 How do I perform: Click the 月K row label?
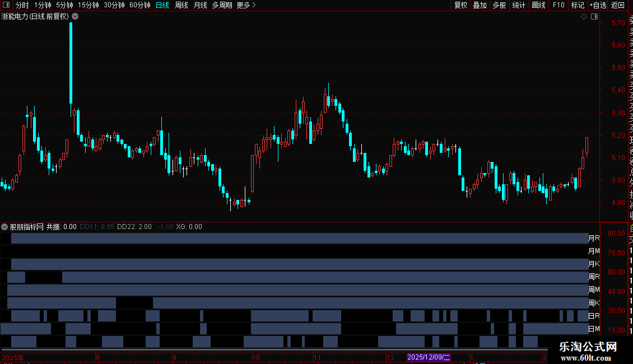click(x=594, y=264)
